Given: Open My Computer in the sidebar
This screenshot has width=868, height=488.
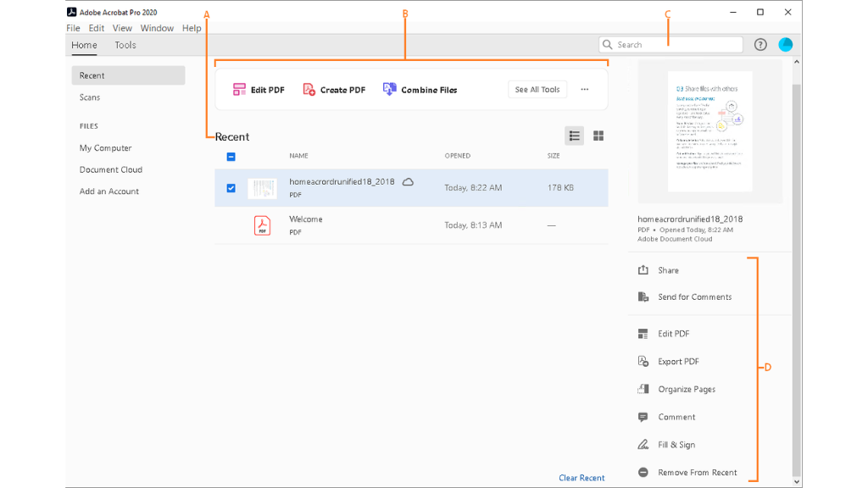Looking at the screenshot, I should click(105, 148).
